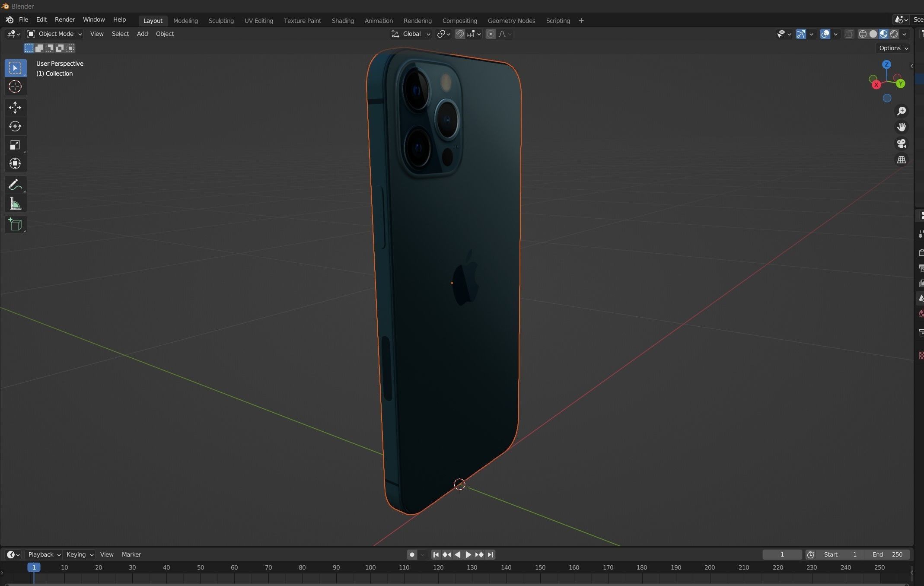Open the Render menu
Image resolution: width=924 pixels, height=586 pixels.
click(65, 20)
